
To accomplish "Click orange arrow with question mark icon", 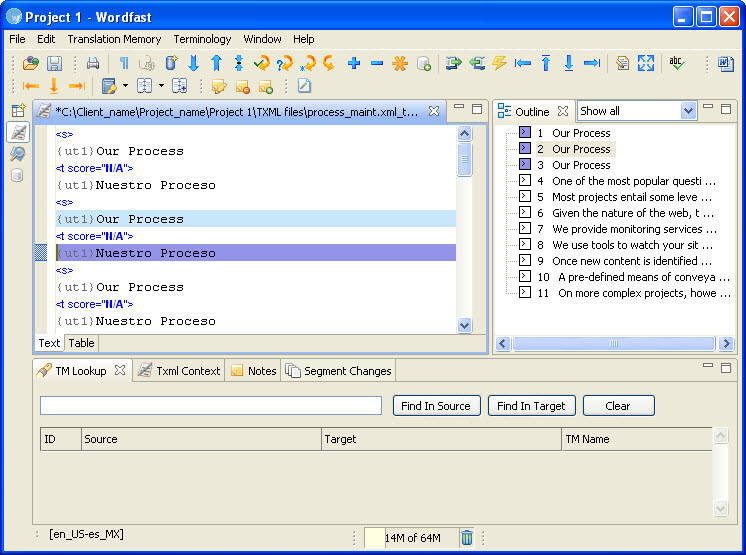I will [x=285, y=63].
